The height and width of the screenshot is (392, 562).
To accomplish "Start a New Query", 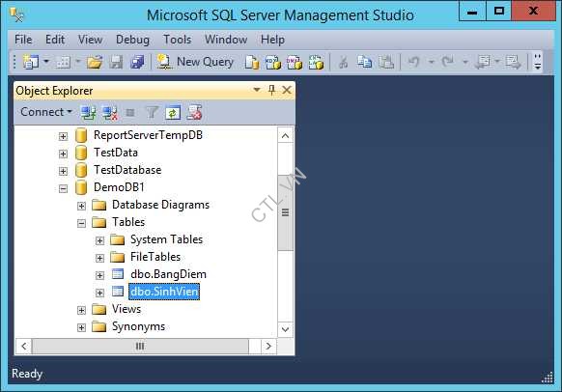I will (x=195, y=62).
